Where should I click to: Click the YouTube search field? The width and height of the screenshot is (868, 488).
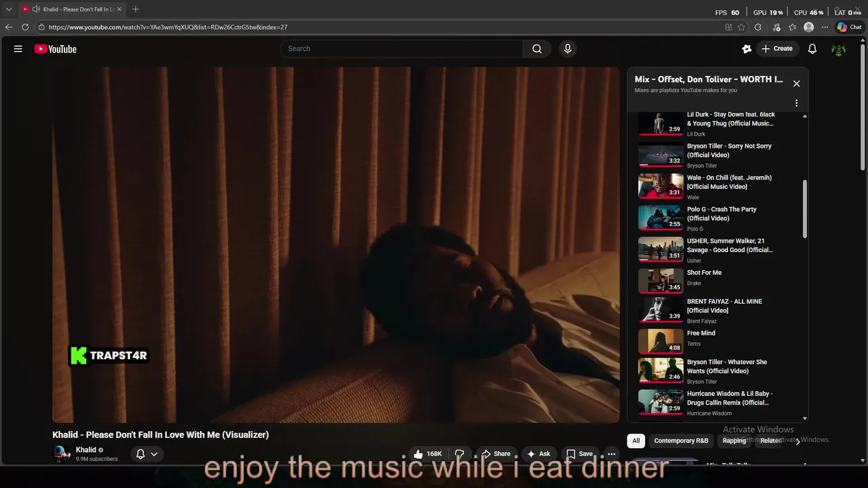click(x=401, y=49)
